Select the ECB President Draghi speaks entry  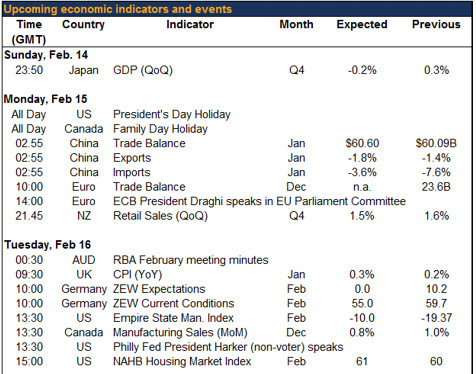point(259,201)
